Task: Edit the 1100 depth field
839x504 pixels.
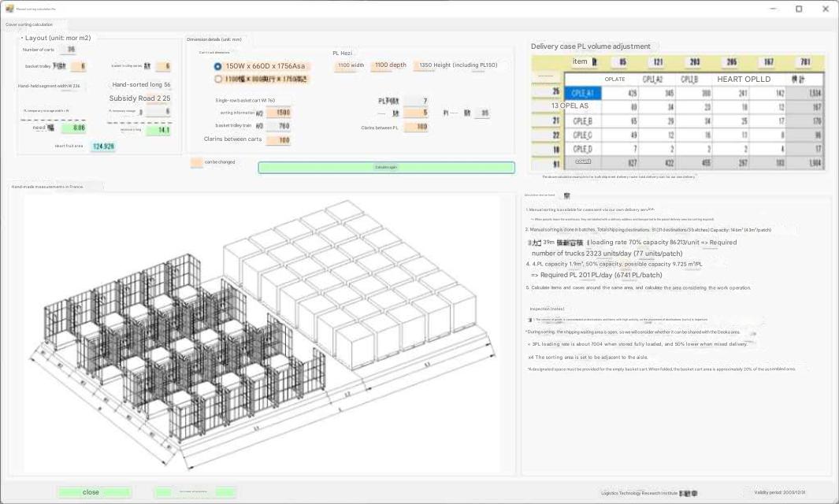Action: tap(390, 65)
